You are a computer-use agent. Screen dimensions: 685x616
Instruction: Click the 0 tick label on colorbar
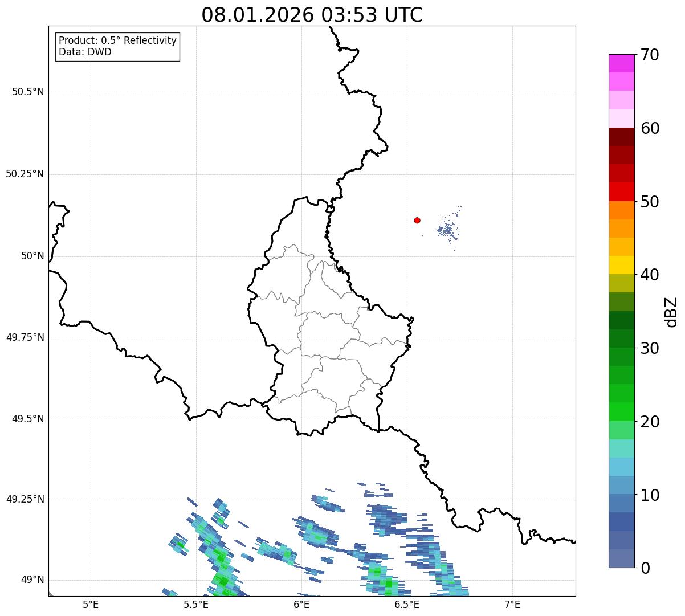coord(646,568)
